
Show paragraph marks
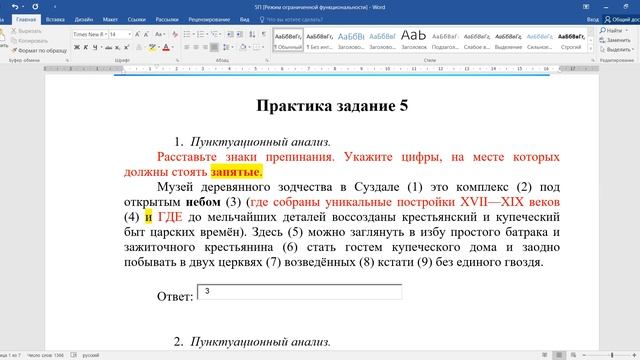pyautogui.click(x=264, y=34)
